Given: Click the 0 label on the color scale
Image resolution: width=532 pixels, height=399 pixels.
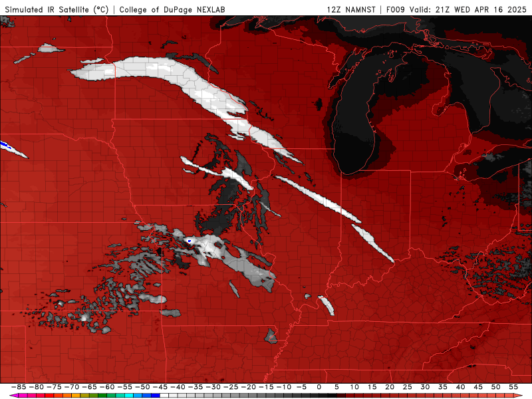Looking at the screenshot, I should pyautogui.click(x=319, y=387).
